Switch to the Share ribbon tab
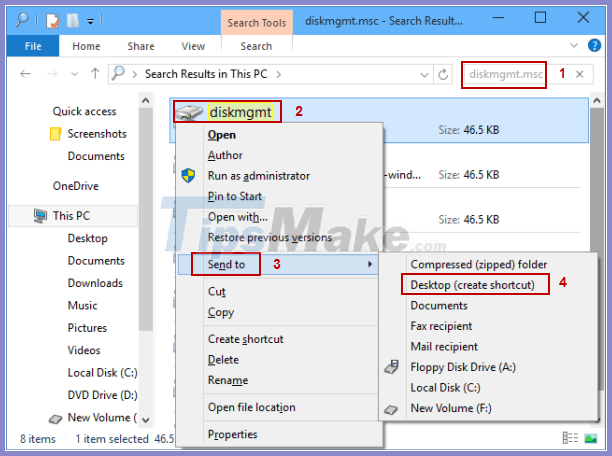The width and height of the screenshot is (612, 456). coord(141,46)
